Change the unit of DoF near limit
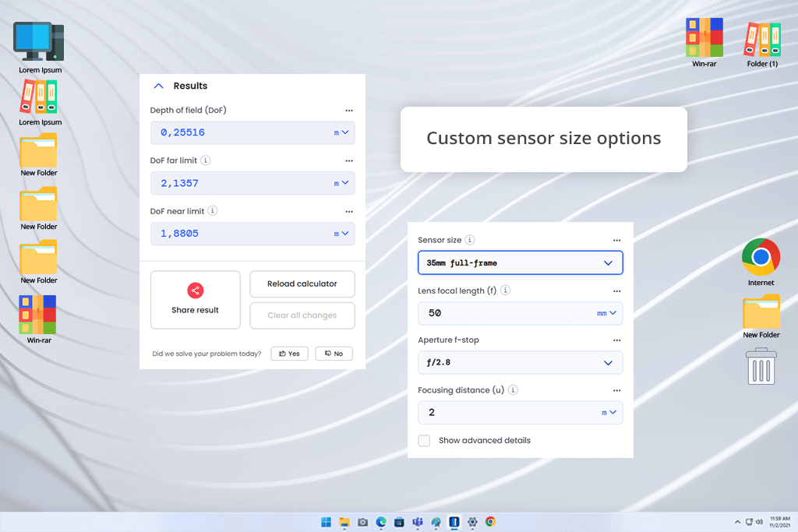The width and height of the screenshot is (798, 532). [341, 234]
